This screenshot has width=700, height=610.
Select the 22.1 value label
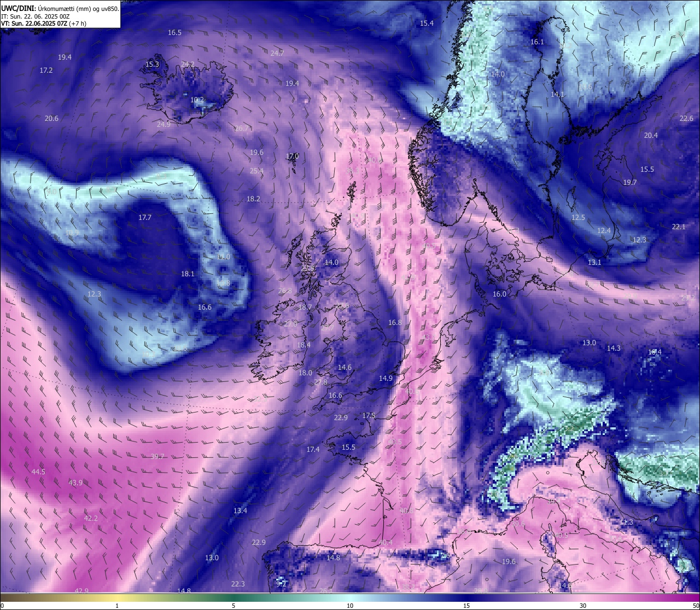tap(679, 227)
